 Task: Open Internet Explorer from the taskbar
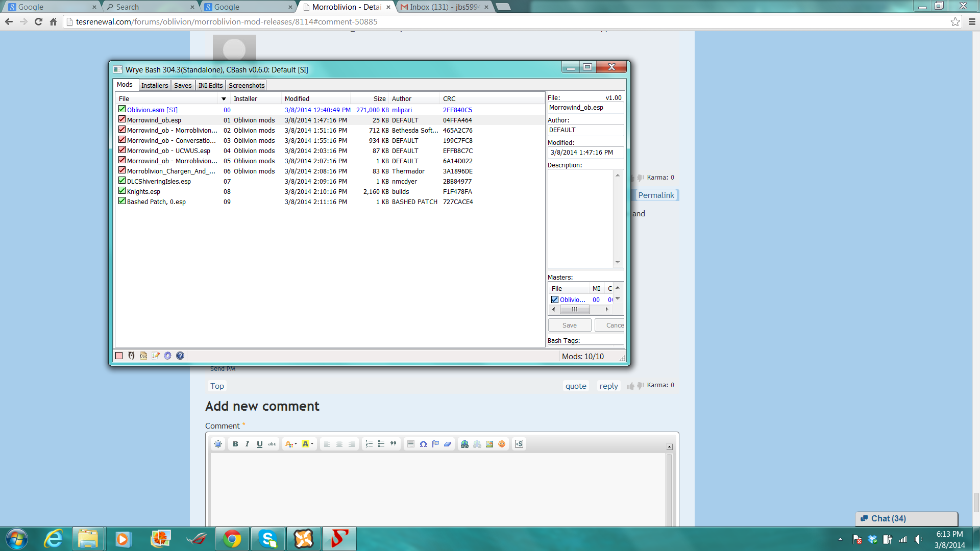[x=53, y=539]
